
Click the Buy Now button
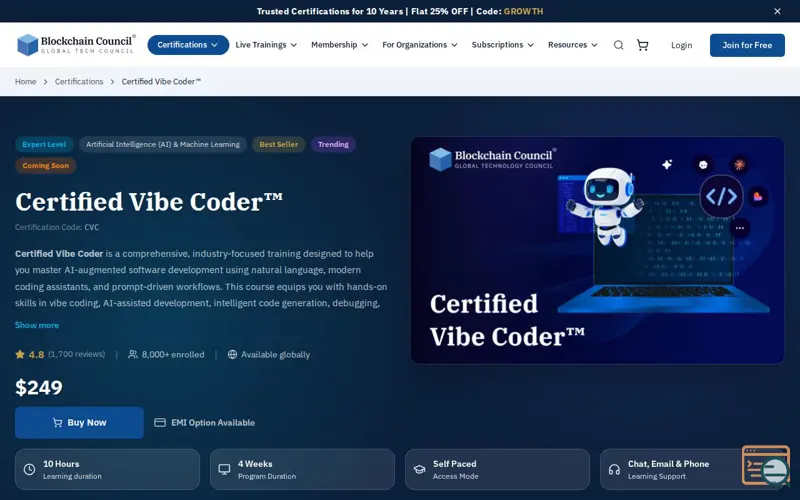tap(79, 422)
